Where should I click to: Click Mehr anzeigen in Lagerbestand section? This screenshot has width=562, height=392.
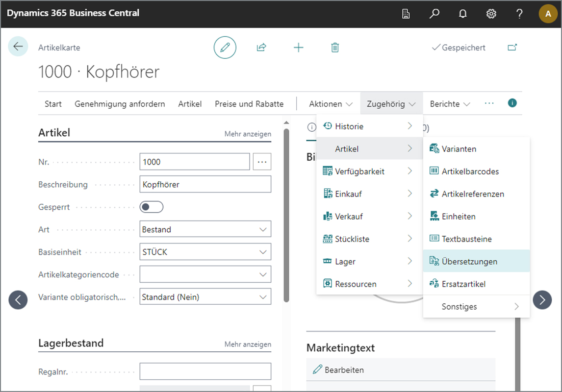(x=248, y=344)
